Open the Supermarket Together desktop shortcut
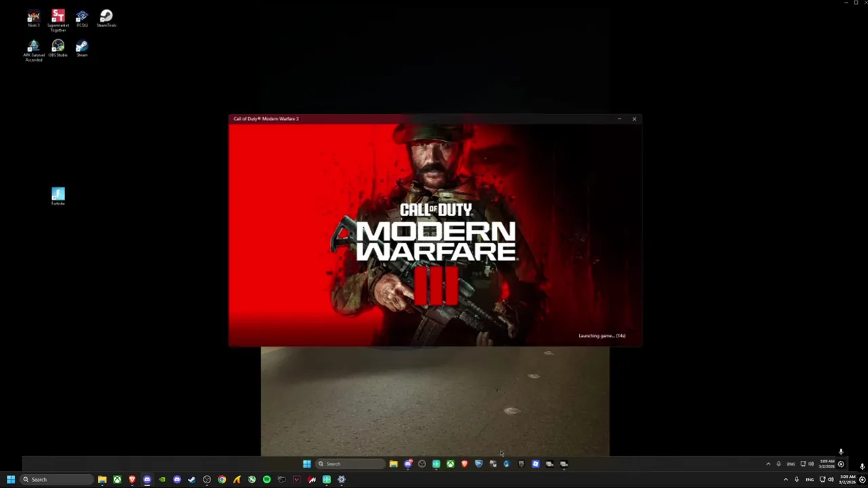 [58, 20]
